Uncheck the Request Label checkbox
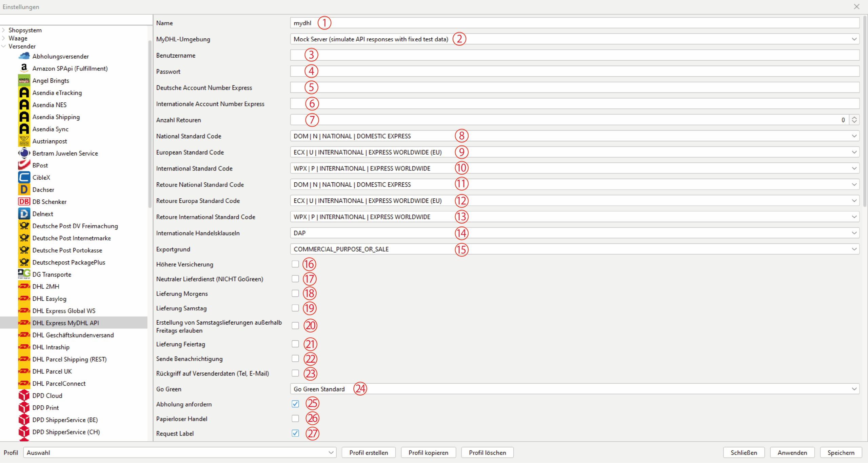Screen dimensions: 868x463 point(295,433)
